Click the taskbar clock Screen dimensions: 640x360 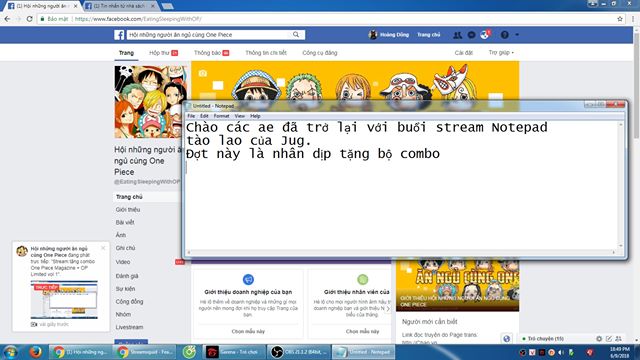619,352
